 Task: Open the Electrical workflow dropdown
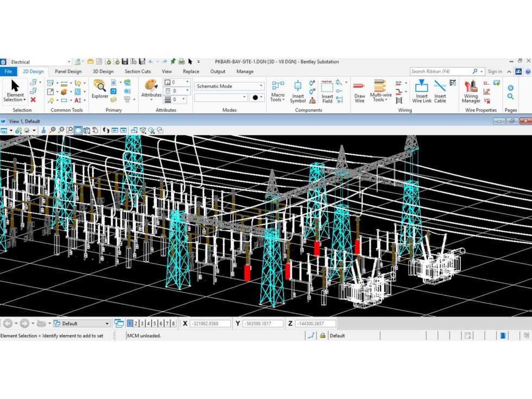[69, 62]
